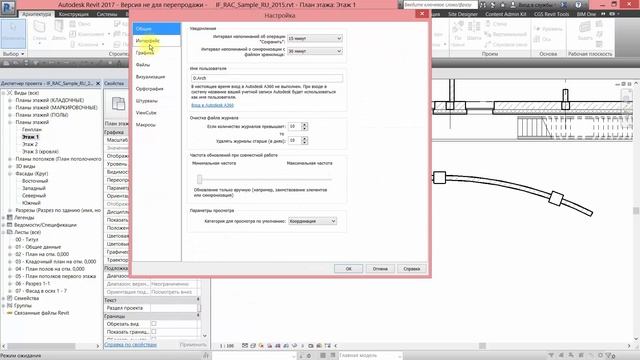This screenshot has width=640, height=360.
Task: Open the Выбор panel dropdown
Action: pyautogui.click(x=13, y=54)
